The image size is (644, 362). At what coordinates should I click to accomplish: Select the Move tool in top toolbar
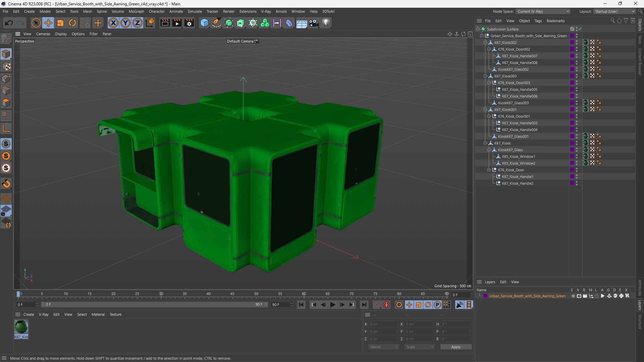pyautogui.click(x=48, y=23)
